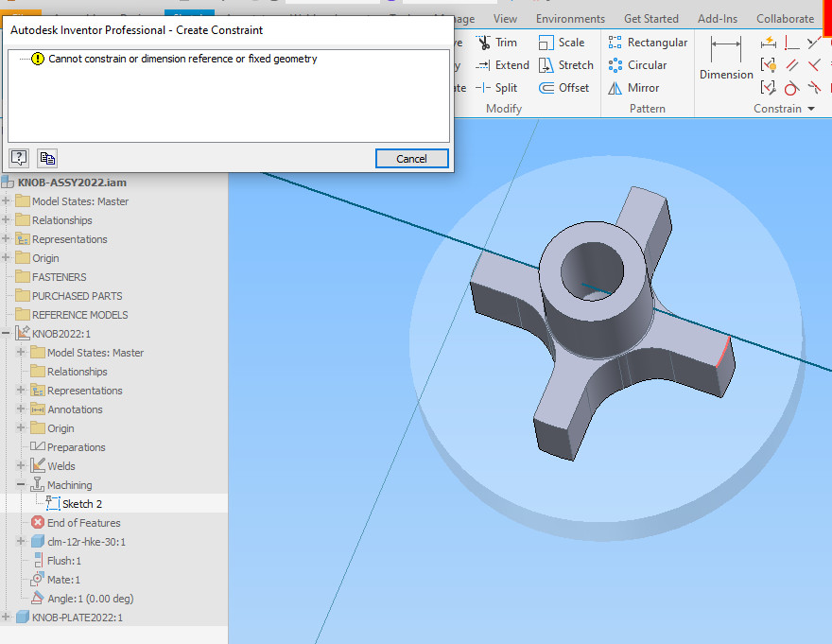Open the Environments ribbon tab
Screen dimensions: 832x644
(x=570, y=18)
